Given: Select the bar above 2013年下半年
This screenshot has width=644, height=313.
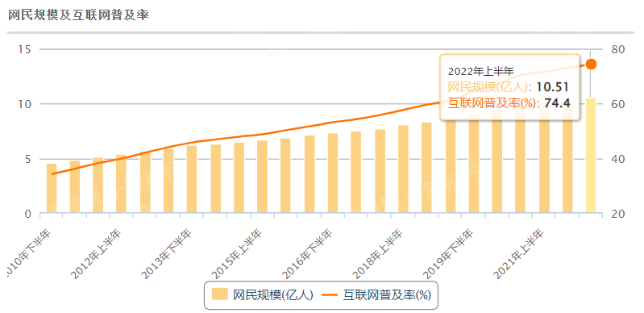Looking at the screenshot, I should coord(192,179).
